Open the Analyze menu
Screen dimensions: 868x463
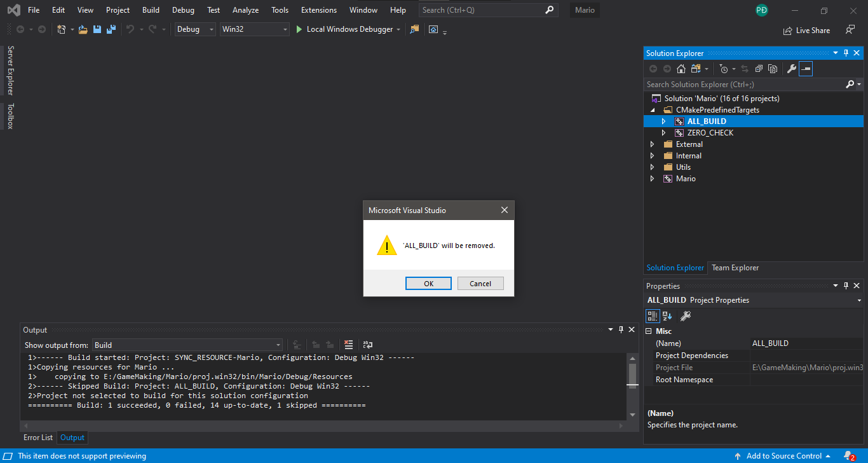click(x=245, y=10)
